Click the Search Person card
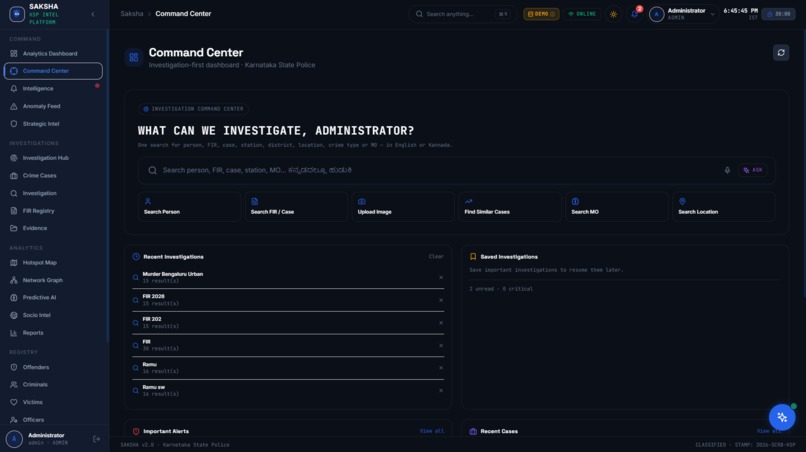 189,207
